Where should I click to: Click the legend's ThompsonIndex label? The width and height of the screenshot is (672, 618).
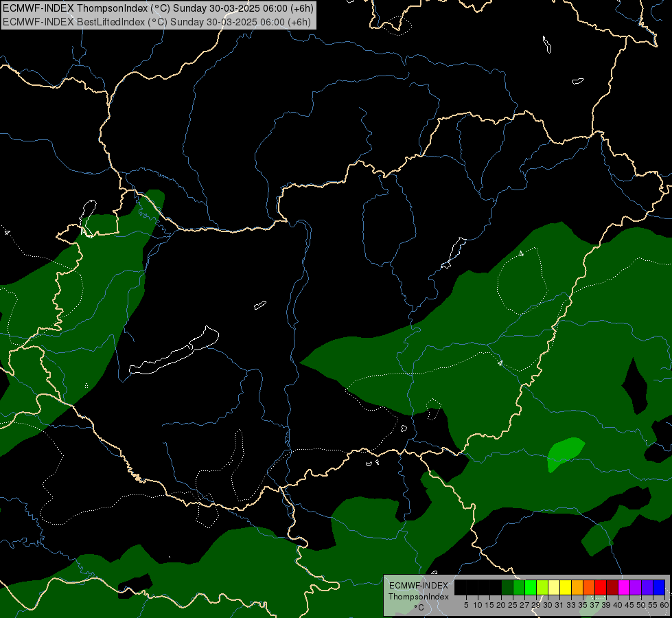[419, 597]
